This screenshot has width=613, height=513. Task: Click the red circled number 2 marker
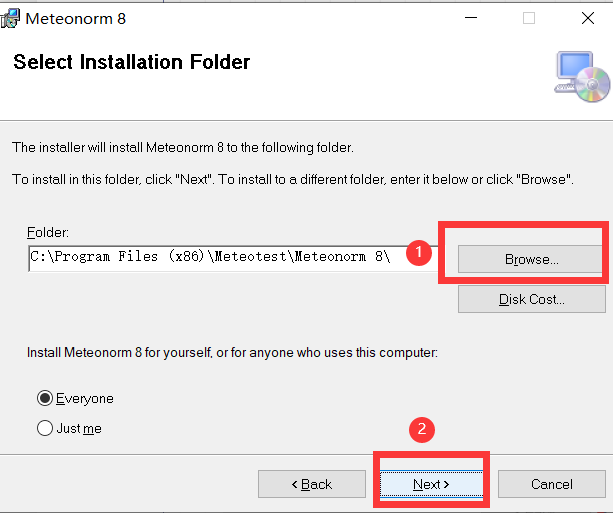421,430
